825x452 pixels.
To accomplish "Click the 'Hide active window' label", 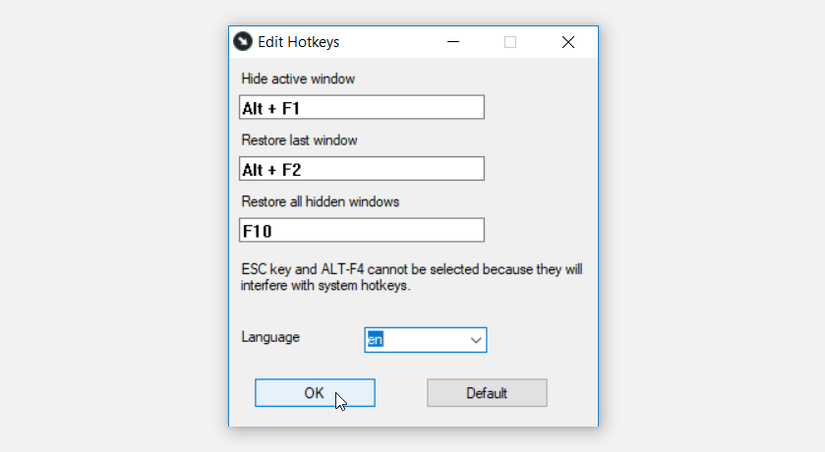I will [298, 78].
